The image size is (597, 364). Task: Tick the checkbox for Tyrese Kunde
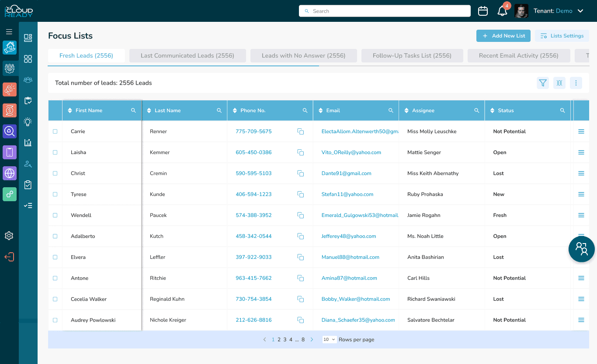coord(55,194)
